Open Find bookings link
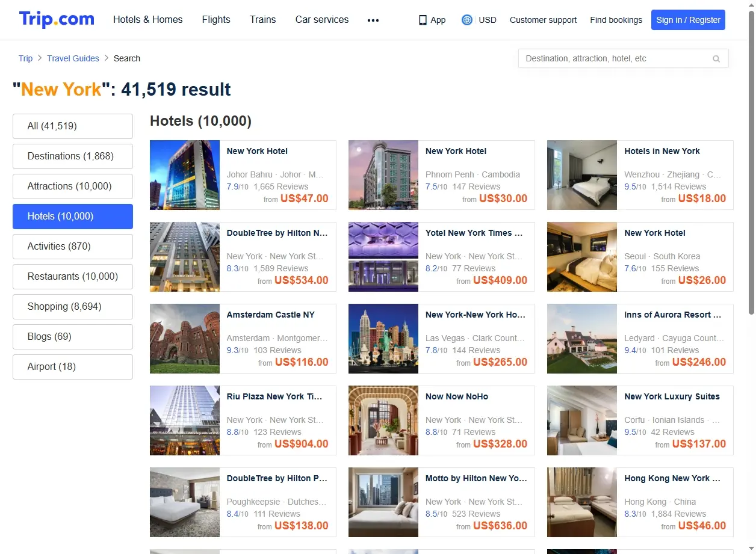 (616, 20)
